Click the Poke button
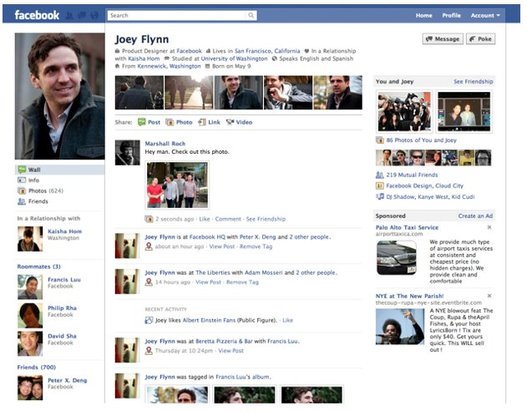Image resolution: width=527 pixels, height=411 pixels. 481,39
